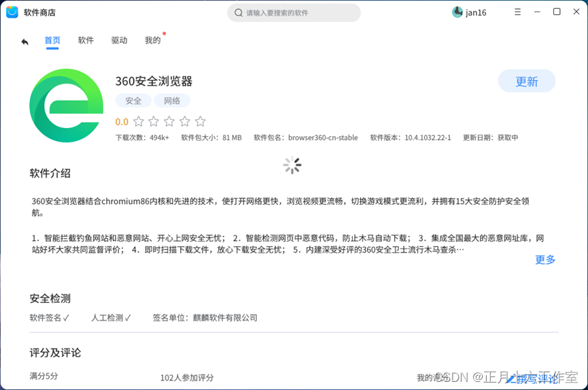Click the 0.0 rating score
The width and height of the screenshot is (588, 390).
tap(122, 122)
